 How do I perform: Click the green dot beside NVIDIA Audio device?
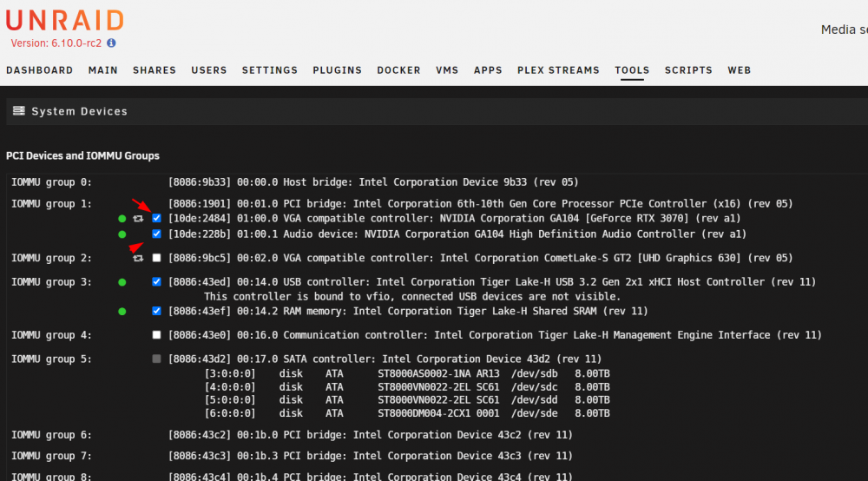click(122, 234)
